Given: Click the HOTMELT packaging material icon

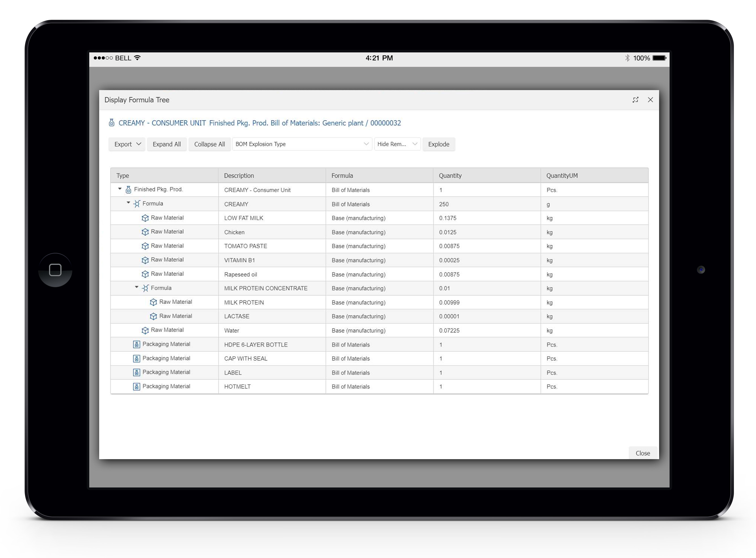Looking at the screenshot, I should pos(137,387).
